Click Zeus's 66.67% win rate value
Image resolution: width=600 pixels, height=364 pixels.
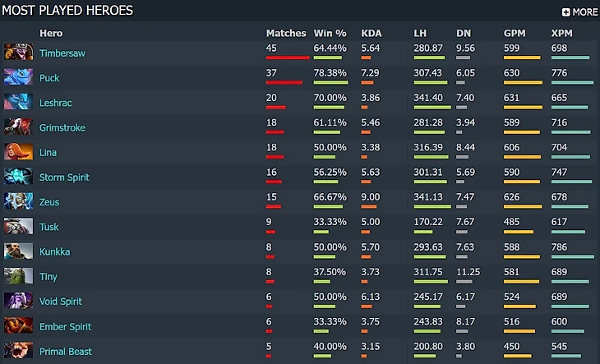click(x=330, y=197)
